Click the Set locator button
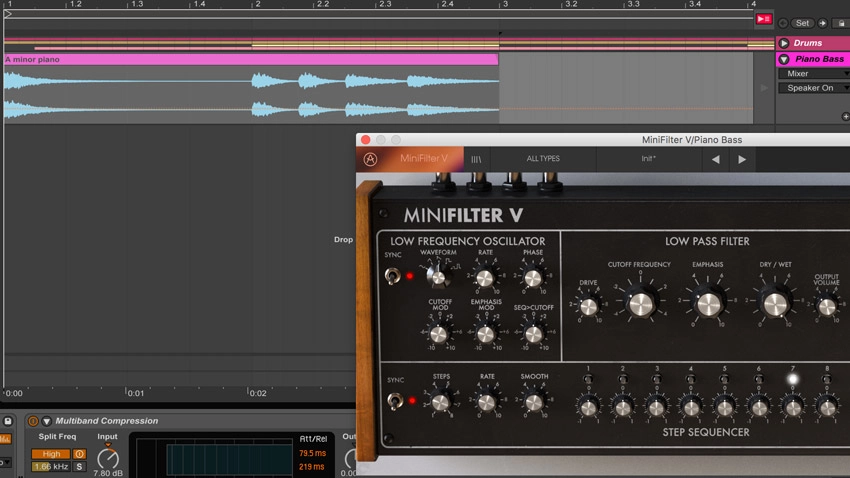Viewport: 850px width, 478px height. pyautogui.click(x=802, y=23)
